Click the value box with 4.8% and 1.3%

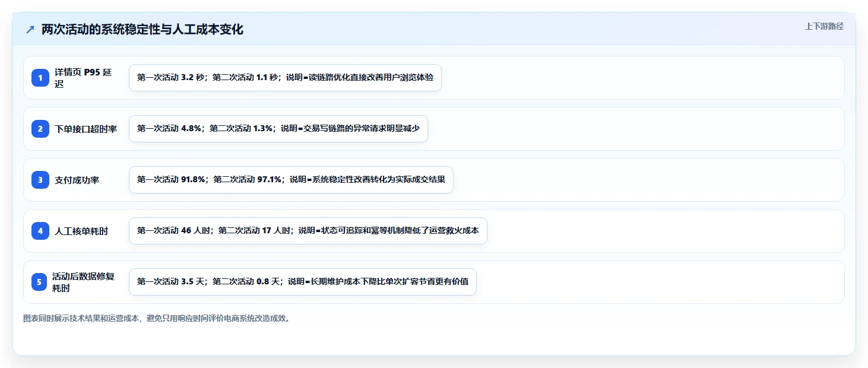point(278,129)
